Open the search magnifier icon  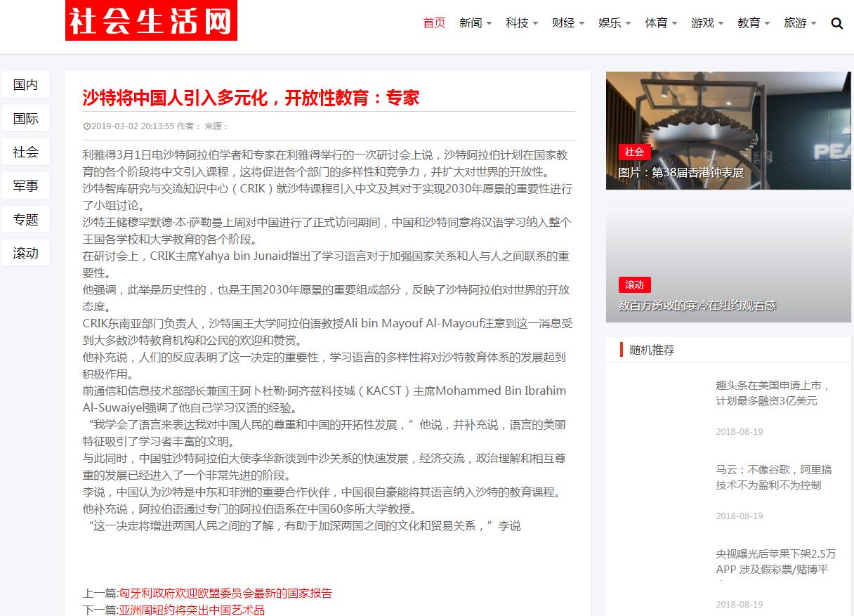pos(836,23)
